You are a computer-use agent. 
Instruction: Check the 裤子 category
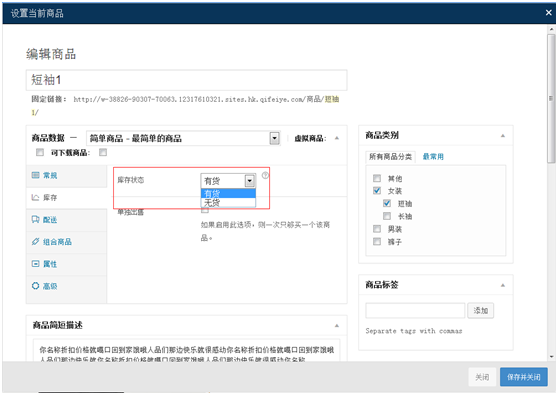(377, 242)
